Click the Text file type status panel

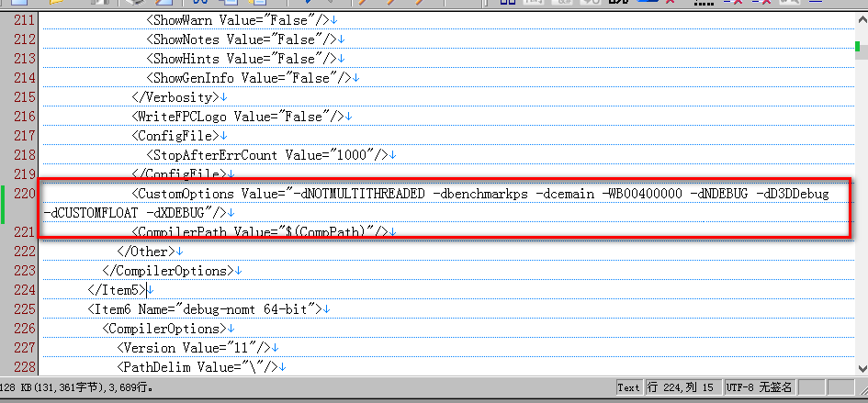coord(628,387)
